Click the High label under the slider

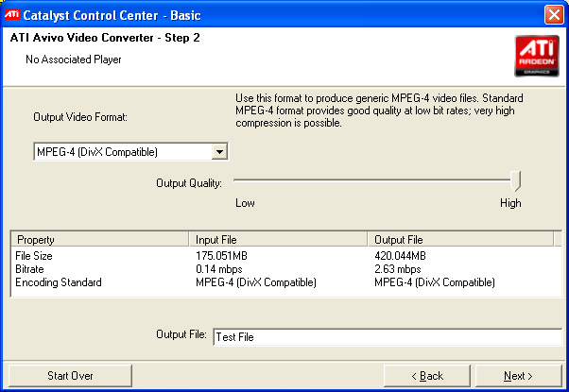pos(510,203)
